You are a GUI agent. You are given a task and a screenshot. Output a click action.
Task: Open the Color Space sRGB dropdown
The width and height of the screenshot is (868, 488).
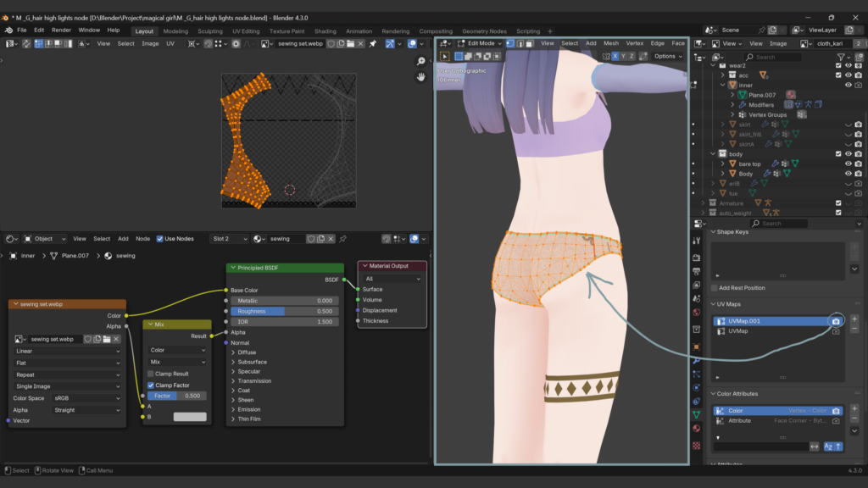click(x=86, y=397)
